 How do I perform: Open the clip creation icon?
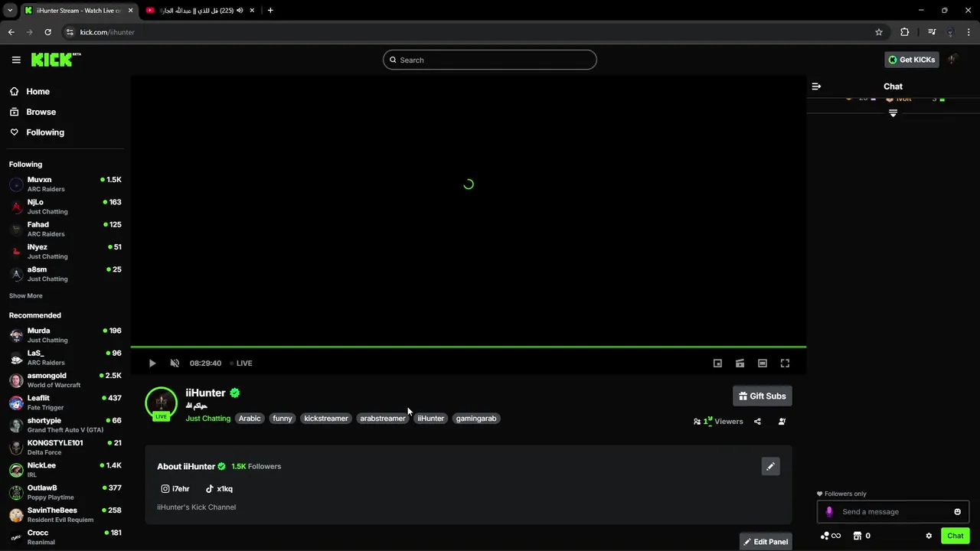(740, 364)
